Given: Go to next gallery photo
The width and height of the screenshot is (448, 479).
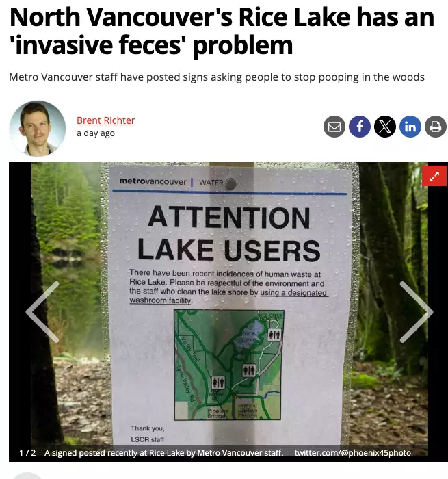Looking at the screenshot, I should point(417,312).
